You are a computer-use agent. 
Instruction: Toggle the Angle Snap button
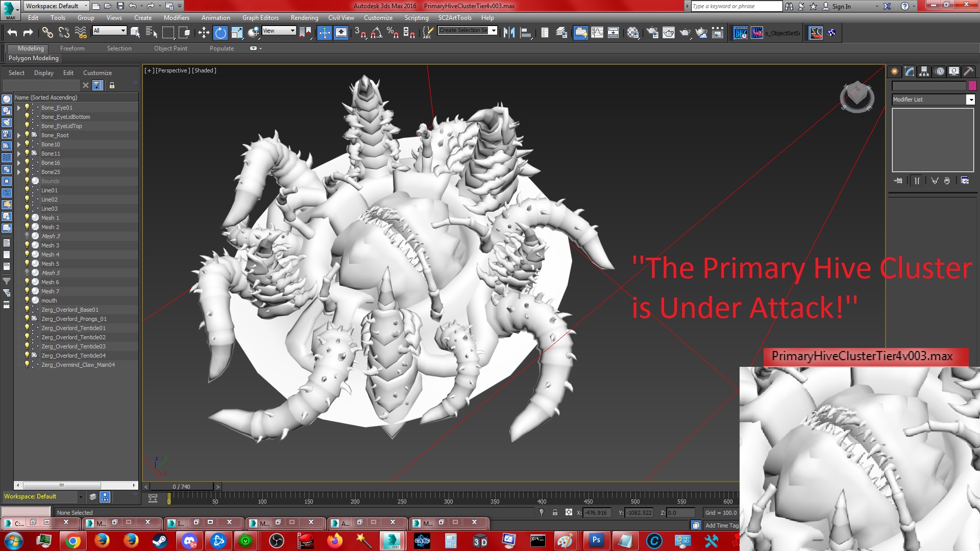376,33
